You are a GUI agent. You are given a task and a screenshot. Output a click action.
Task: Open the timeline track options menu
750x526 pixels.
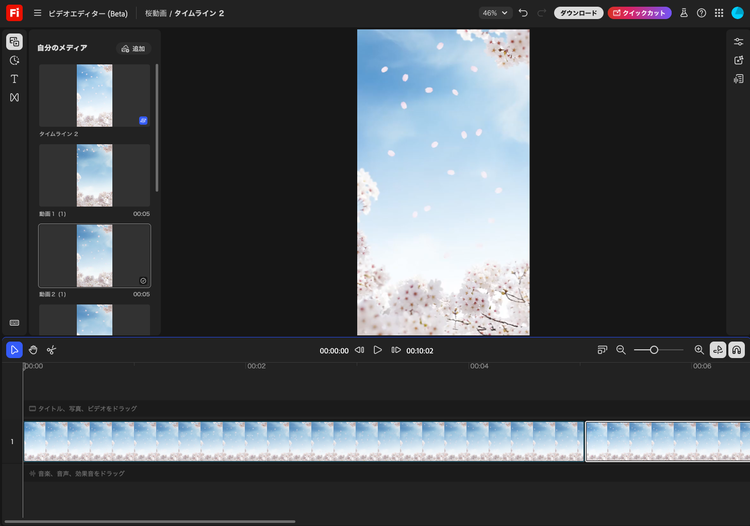[602, 350]
